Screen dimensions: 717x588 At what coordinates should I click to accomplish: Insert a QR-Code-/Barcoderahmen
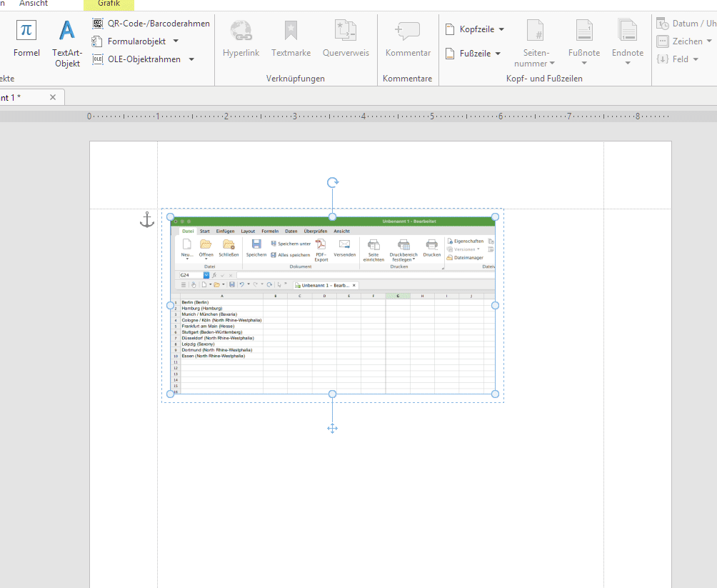151,24
